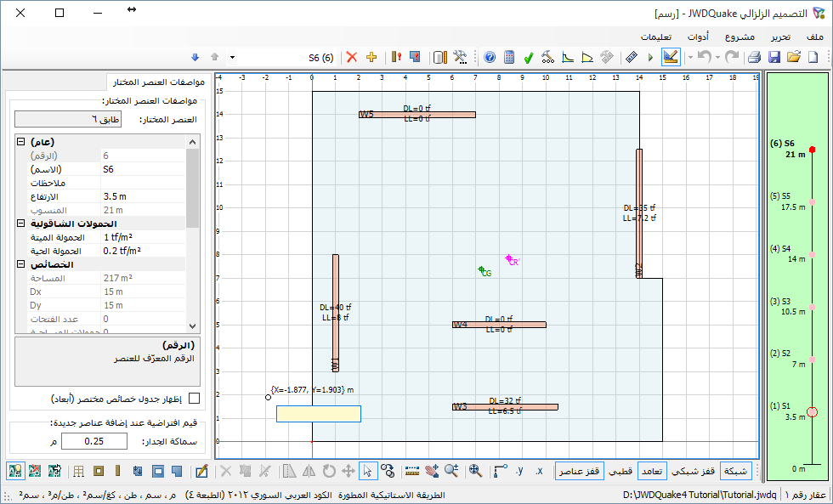The height and width of the screenshot is (504, 833).
Task: Toggle the تعامد ortho mode button
Action: [652, 471]
